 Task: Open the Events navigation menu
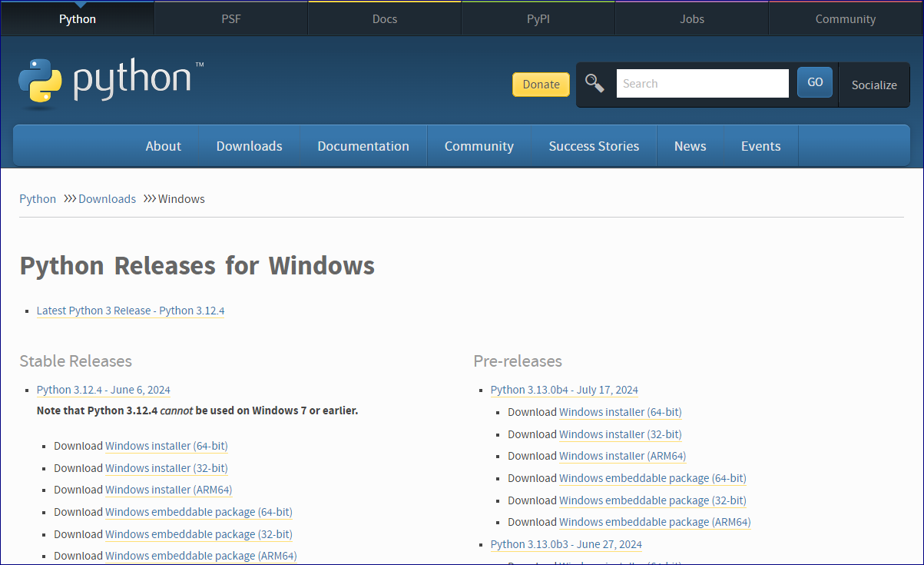tap(761, 146)
